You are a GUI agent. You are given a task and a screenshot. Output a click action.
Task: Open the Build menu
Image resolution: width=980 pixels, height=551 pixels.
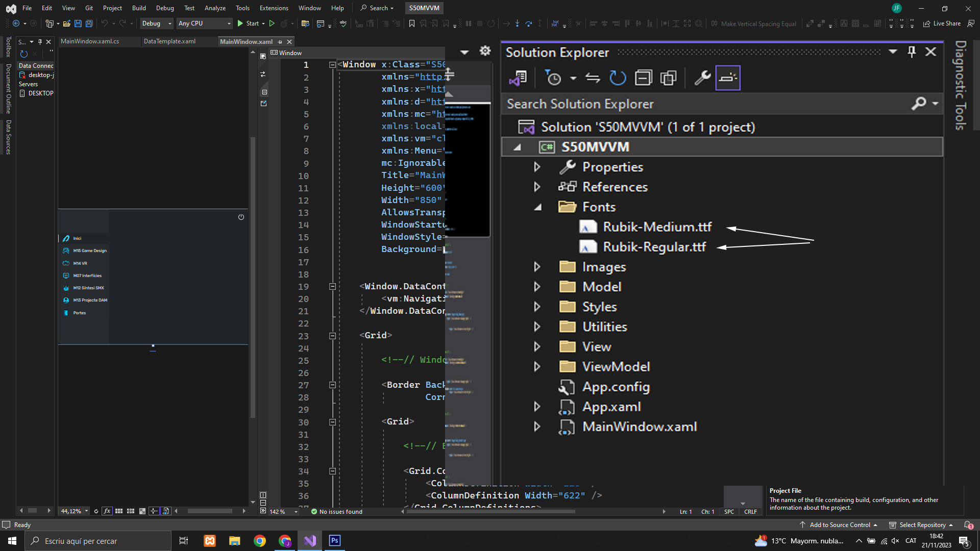pos(139,8)
